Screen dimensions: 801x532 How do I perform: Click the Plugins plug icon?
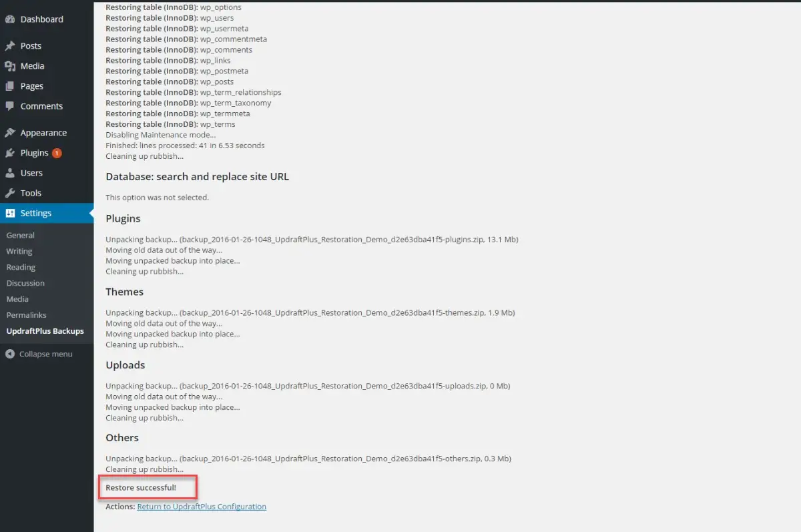point(10,153)
